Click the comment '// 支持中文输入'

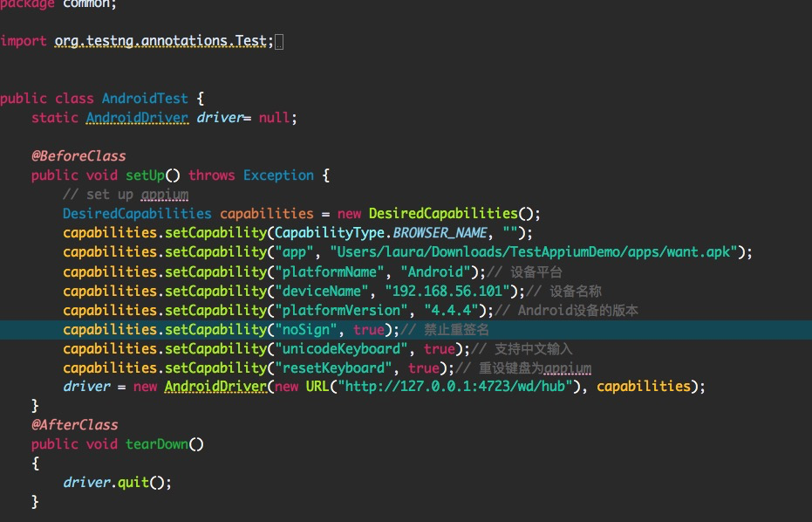pos(522,348)
